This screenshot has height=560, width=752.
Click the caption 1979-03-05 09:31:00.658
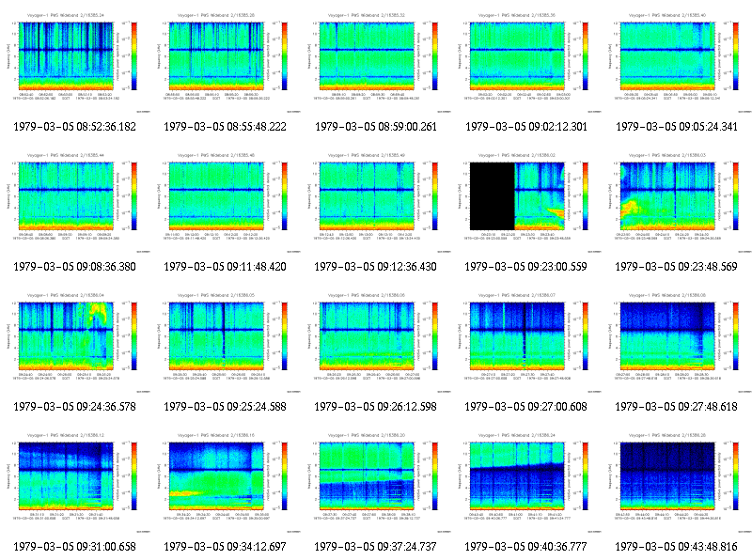[x=75, y=547]
